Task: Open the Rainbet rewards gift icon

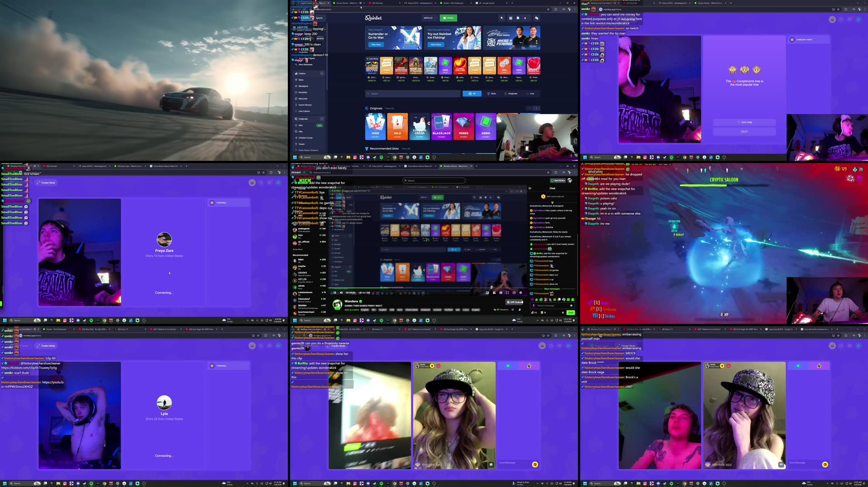Action: tap(510, 18)
